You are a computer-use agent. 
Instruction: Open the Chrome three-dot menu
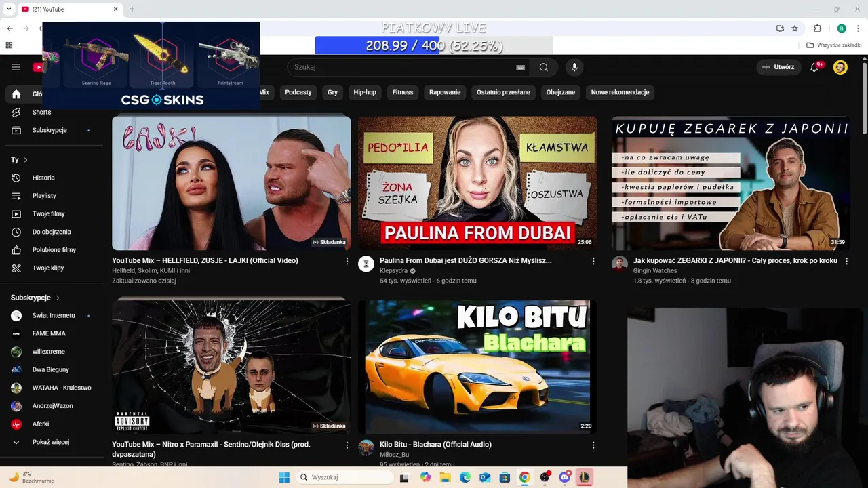click(859, 28)
